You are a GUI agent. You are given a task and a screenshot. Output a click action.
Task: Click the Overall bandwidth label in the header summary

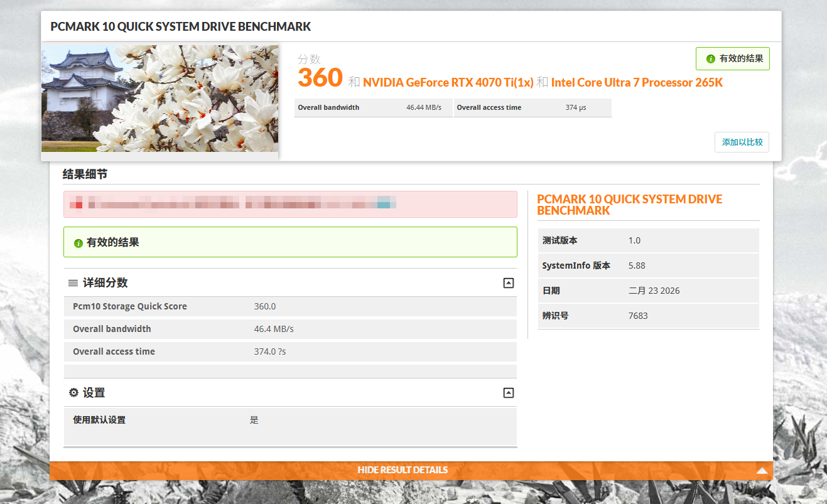328,108
